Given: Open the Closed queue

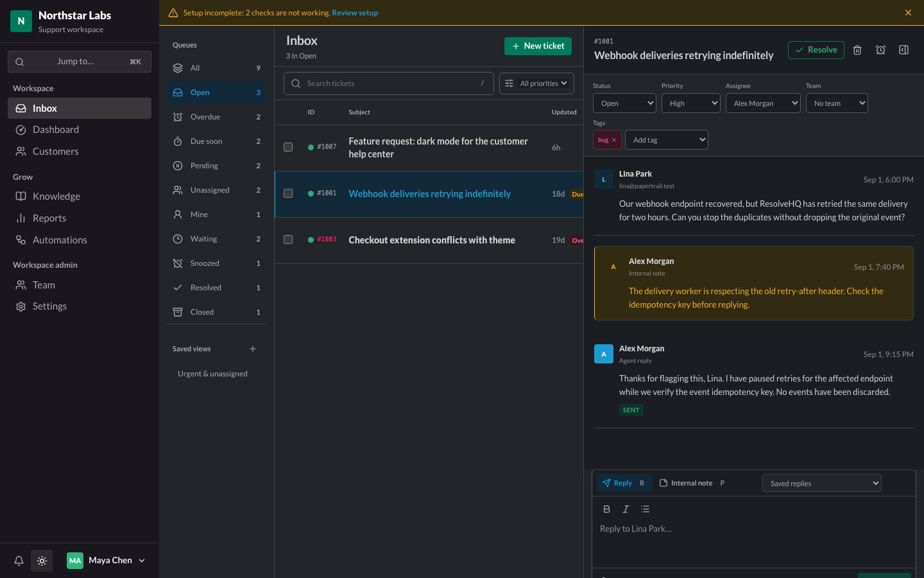Looking at the screenshot, I should tap(217, 312).
